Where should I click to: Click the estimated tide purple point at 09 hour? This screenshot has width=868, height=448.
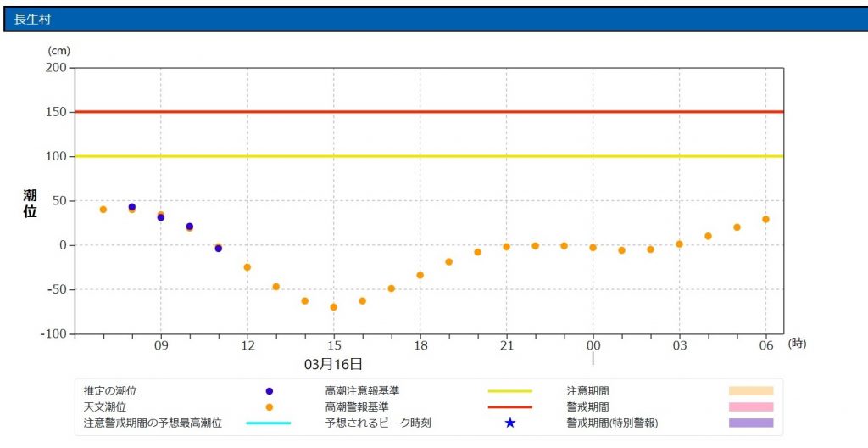click(x=160, y=217)
